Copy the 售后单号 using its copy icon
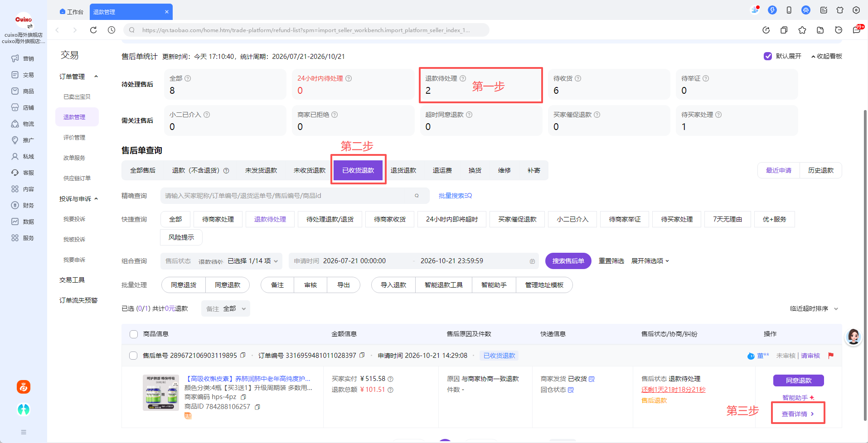 (x=243, y=355)
